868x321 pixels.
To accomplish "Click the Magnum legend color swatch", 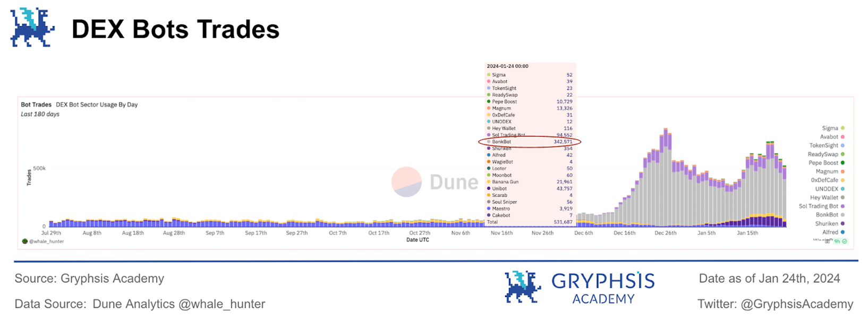I will [843, 171].
